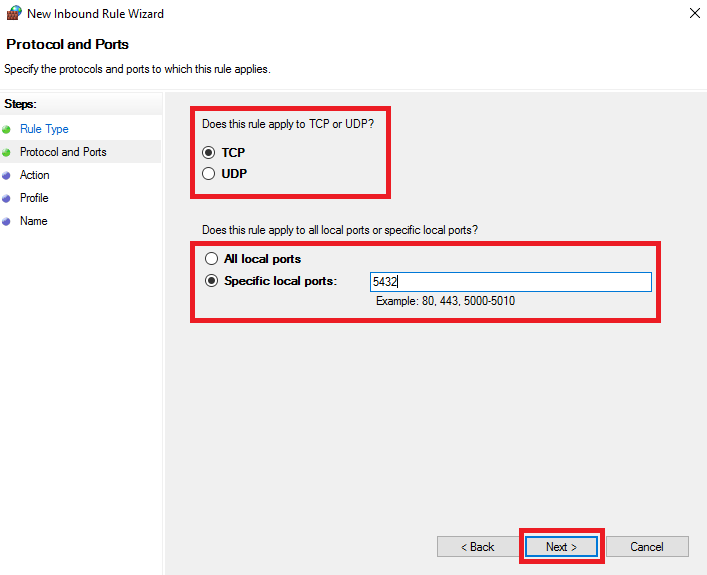
Task: Click the green bullet beside Rule Type
Action: pyautogui.click(x=6, y=129)
